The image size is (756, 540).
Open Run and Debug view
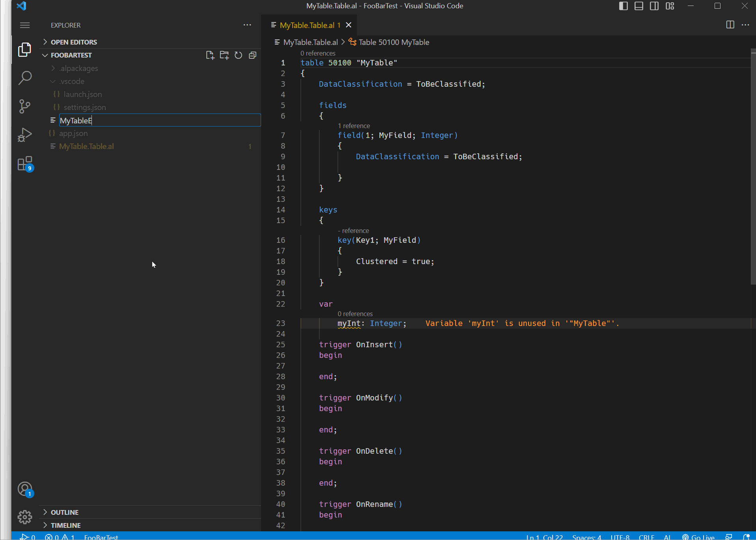[24, 134]
